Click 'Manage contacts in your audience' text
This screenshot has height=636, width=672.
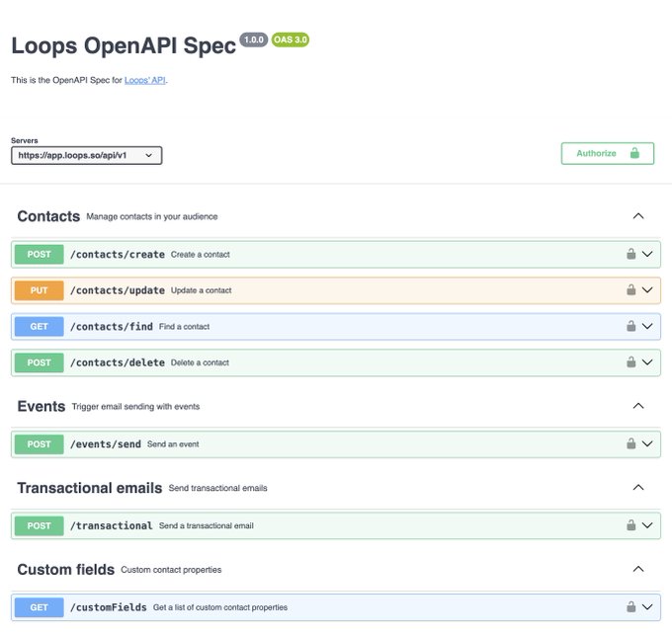152,216
